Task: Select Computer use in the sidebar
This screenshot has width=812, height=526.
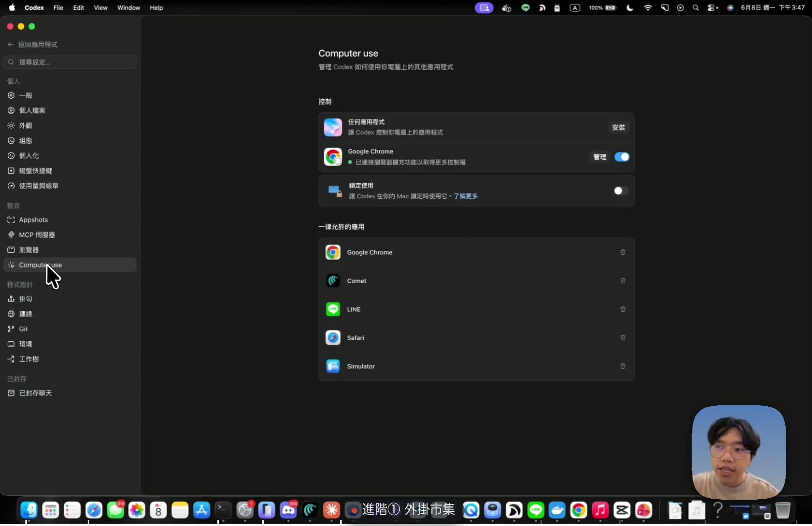Action: click(x=70, y=265)
